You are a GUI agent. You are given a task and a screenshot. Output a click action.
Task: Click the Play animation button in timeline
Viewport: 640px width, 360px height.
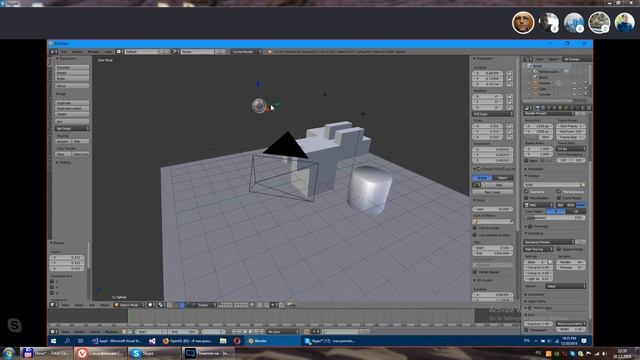[250, 331]
